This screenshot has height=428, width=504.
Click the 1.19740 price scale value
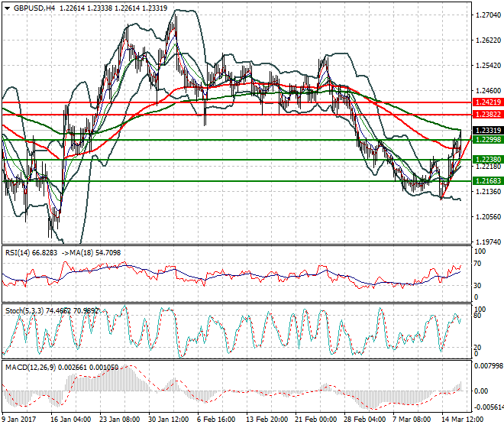point(488,242)
